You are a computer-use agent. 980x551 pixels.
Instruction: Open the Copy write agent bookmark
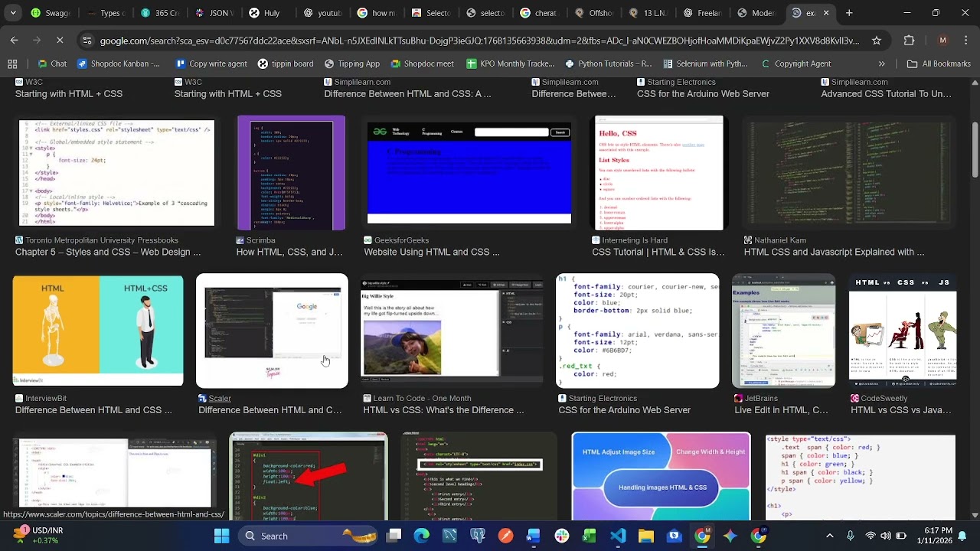click(x=211, y=64)
